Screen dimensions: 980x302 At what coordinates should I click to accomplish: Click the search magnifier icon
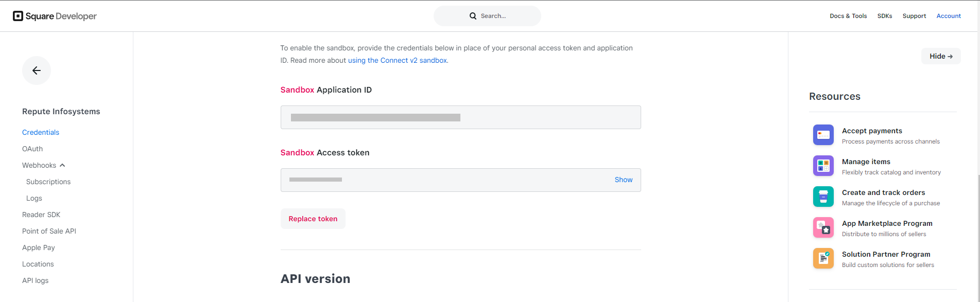click(473, 16)
